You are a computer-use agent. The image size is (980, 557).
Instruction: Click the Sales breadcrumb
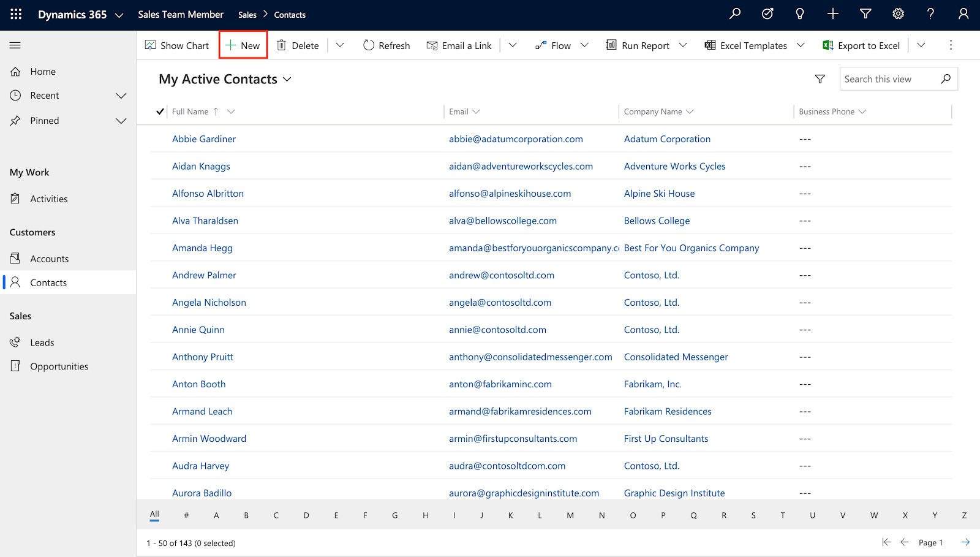[247, 15]
